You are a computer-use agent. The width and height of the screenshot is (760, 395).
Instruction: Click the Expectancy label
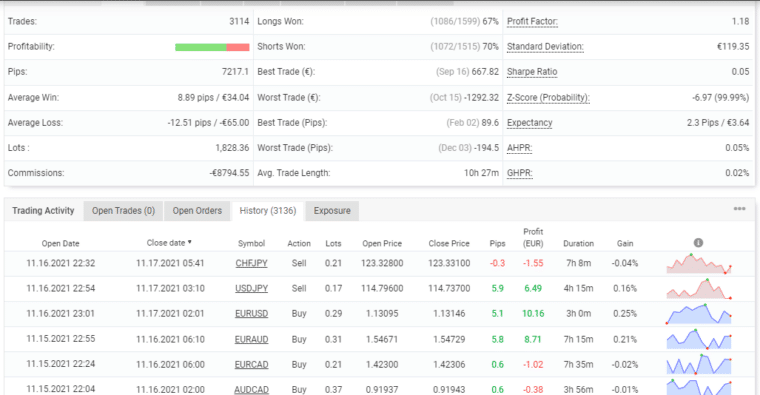coord(530,123)
